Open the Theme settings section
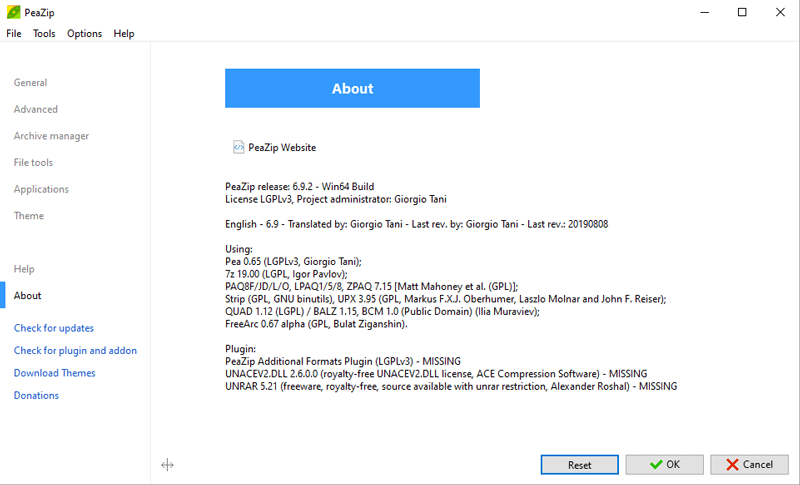 click(29, 216)
